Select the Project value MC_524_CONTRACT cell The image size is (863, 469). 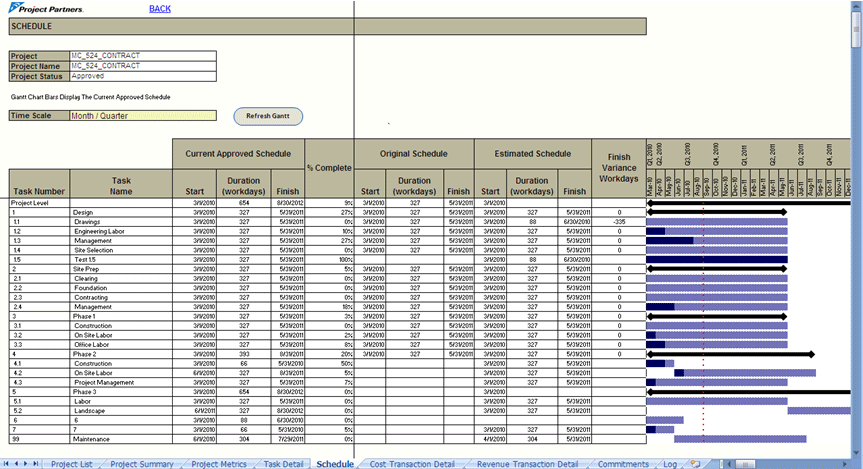[143, 56]
